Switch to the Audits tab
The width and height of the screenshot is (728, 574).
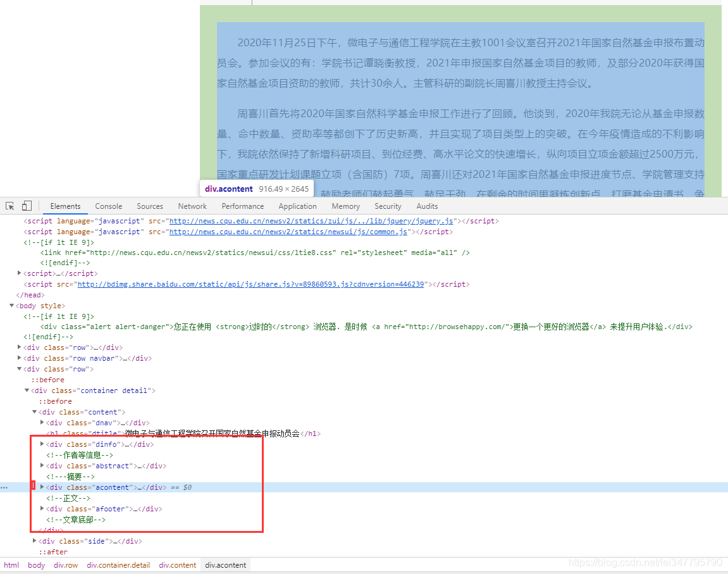coord(427,206)
